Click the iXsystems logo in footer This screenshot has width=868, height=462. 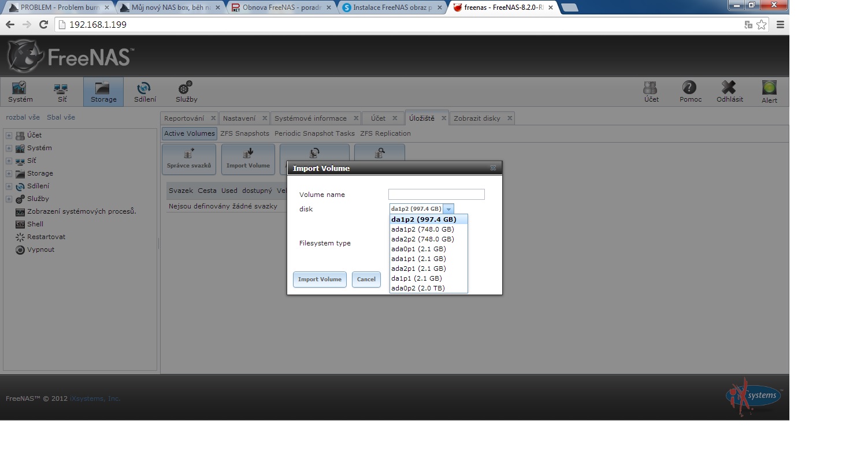click(x=754, y=397)
